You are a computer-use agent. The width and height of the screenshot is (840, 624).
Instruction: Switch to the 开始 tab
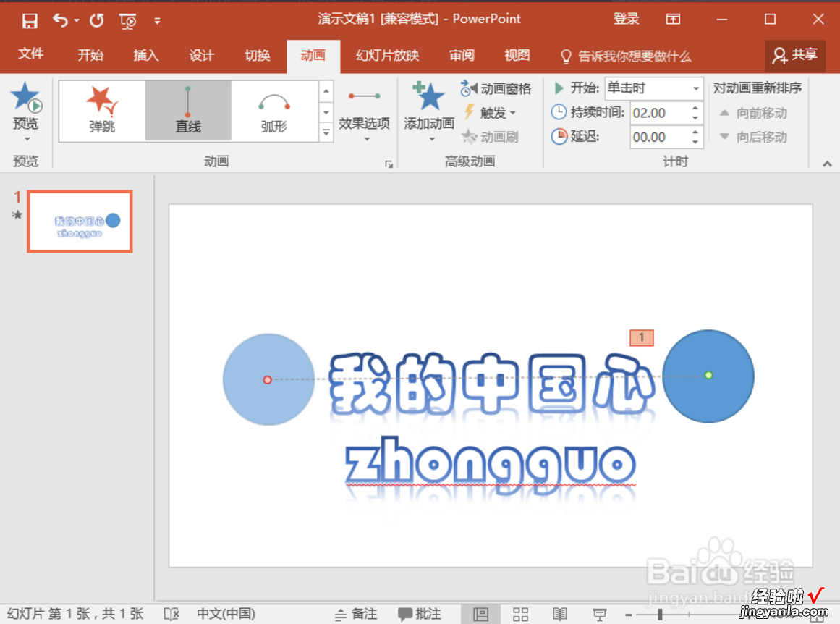click(x=90, y=55)
